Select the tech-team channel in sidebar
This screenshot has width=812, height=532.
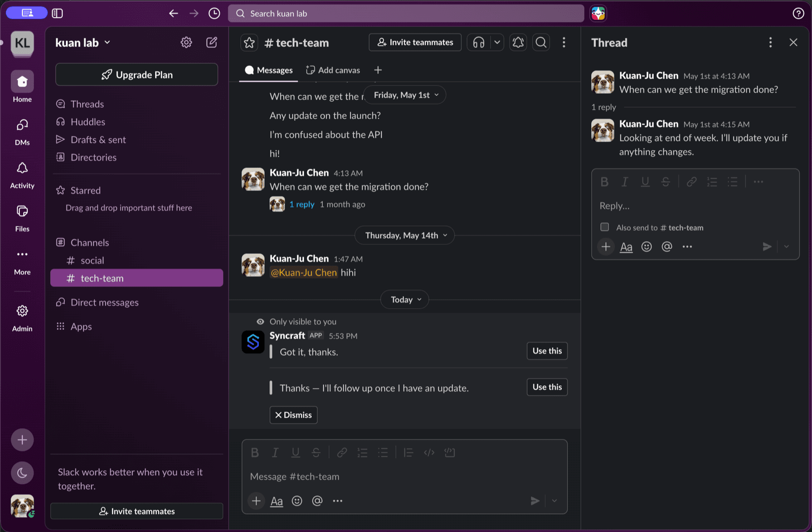coord(137,278)
